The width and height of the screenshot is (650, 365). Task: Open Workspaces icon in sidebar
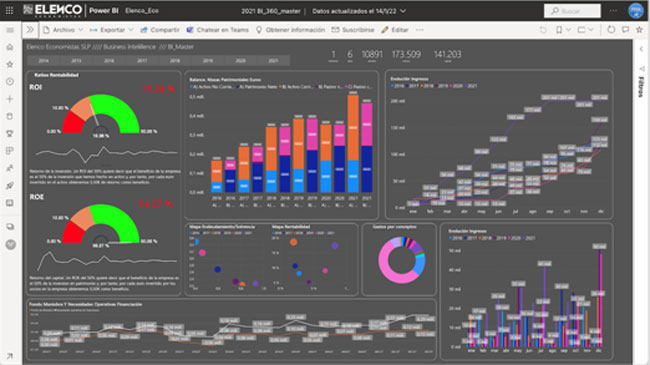click(x=10, y=226)
